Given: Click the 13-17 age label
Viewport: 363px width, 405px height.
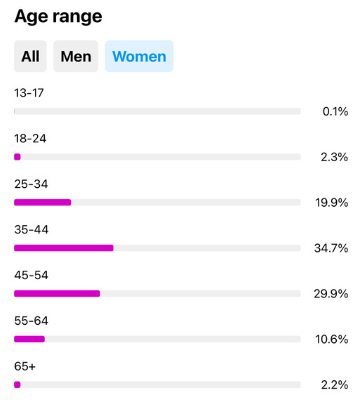Looking at the screenshot, I should pos(29,93).
